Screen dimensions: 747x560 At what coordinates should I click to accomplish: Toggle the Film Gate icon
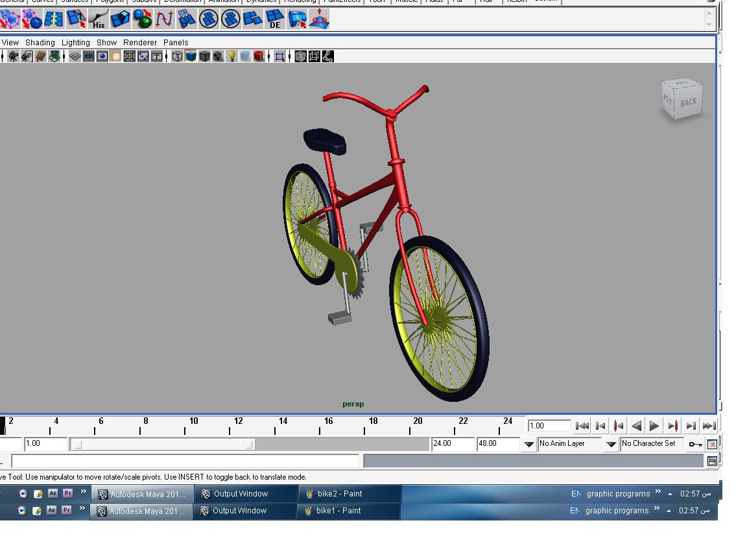coord(89,56)
